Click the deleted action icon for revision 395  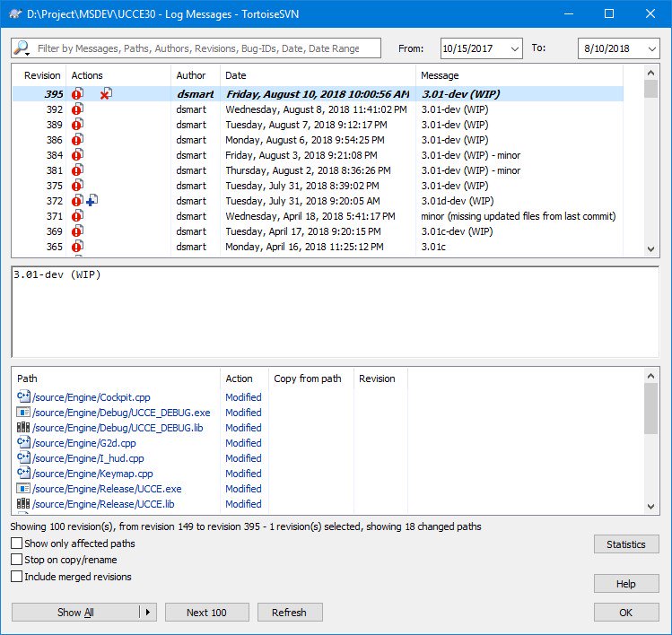(x=106, y=93)
